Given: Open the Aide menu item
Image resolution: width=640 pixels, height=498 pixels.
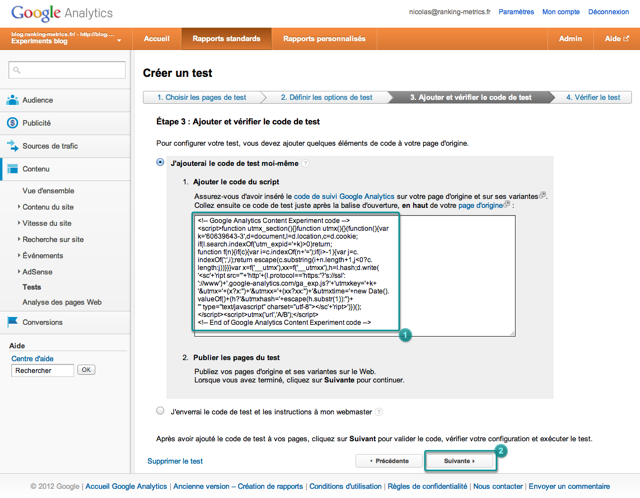Looking at the screenshot, I should click(x=616, y=38).
